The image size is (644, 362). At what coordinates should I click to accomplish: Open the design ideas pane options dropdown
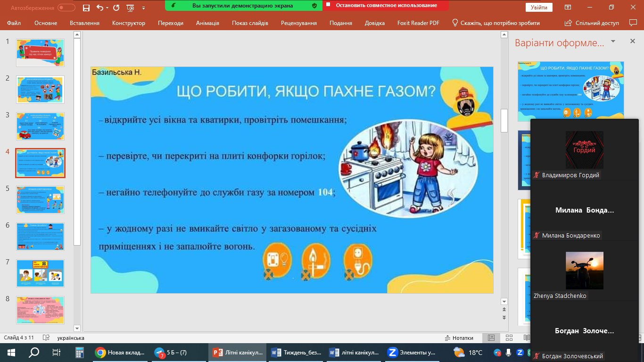coord(613,41)
